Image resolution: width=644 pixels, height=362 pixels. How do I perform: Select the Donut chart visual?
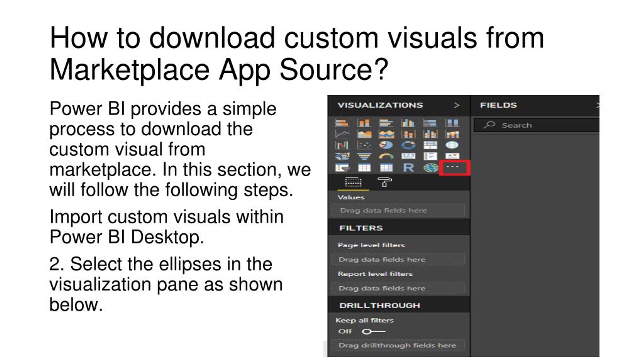408,145
